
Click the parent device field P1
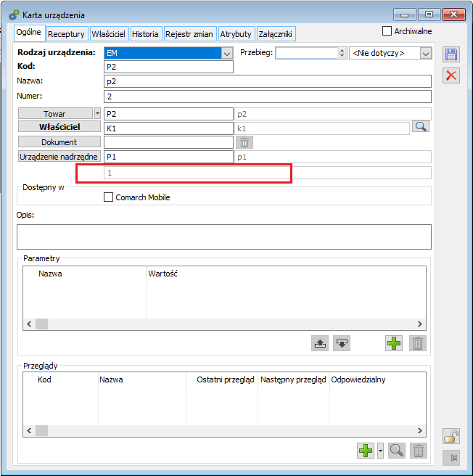pyautogui.click(x=168, y=157)
